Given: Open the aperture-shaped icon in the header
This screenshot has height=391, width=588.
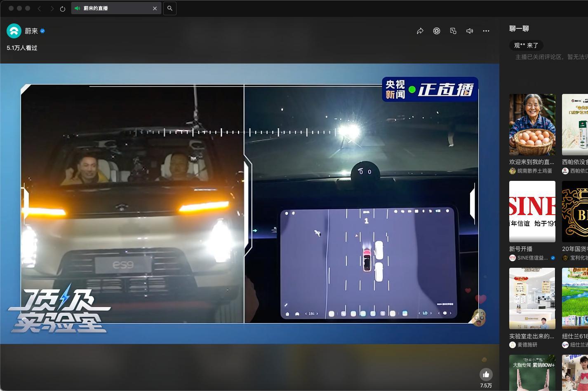Looking at the screenshot, I should [437, 31].
